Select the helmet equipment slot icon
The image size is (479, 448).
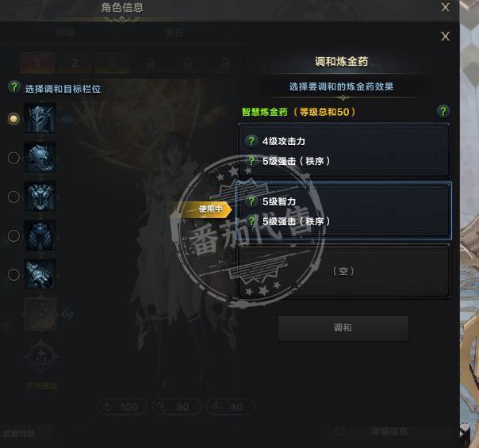coord(40,118)
